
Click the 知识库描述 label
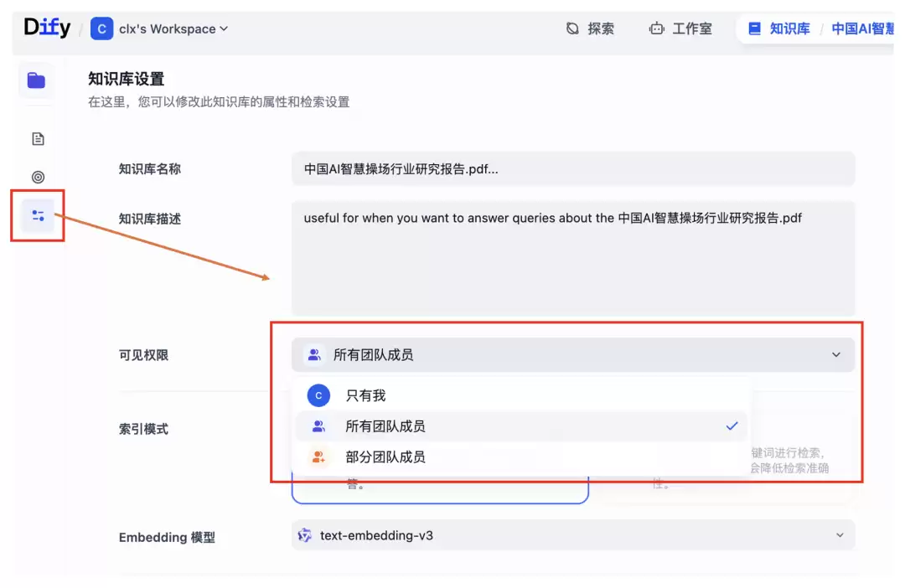(x=150, y=219)
